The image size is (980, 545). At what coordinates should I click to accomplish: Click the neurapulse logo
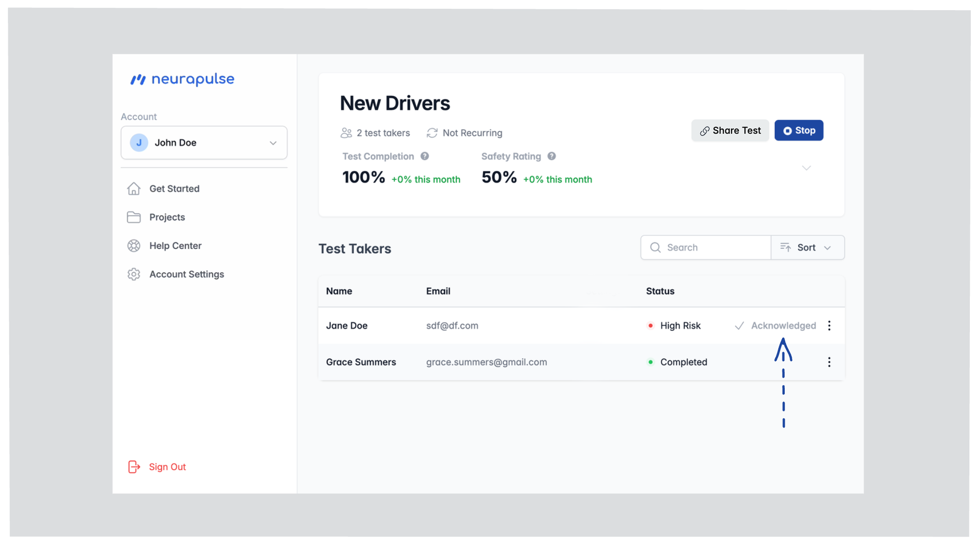[182, 79]
